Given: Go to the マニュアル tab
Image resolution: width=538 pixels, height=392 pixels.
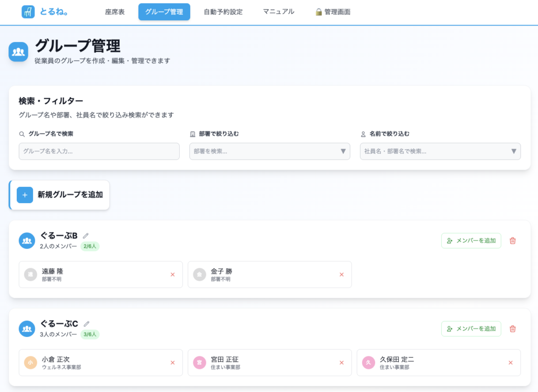Looking at the screenshot, I should [x=278, y=12].
